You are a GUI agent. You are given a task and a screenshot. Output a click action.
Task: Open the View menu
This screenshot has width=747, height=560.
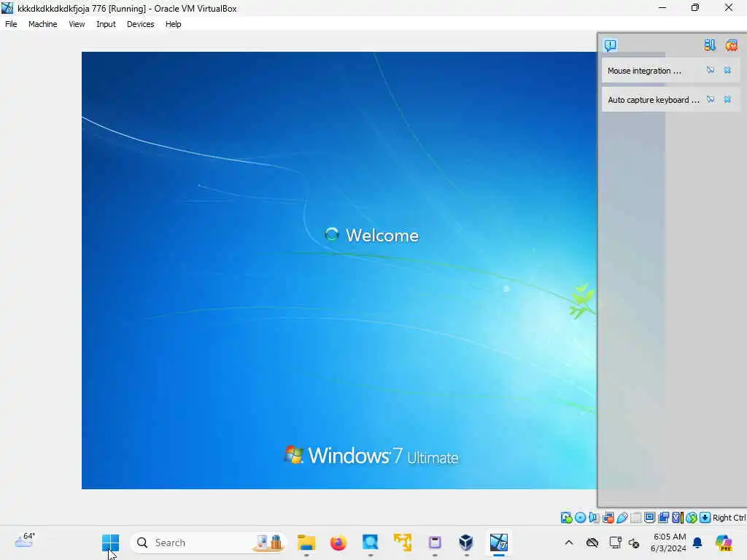[77, 24]
